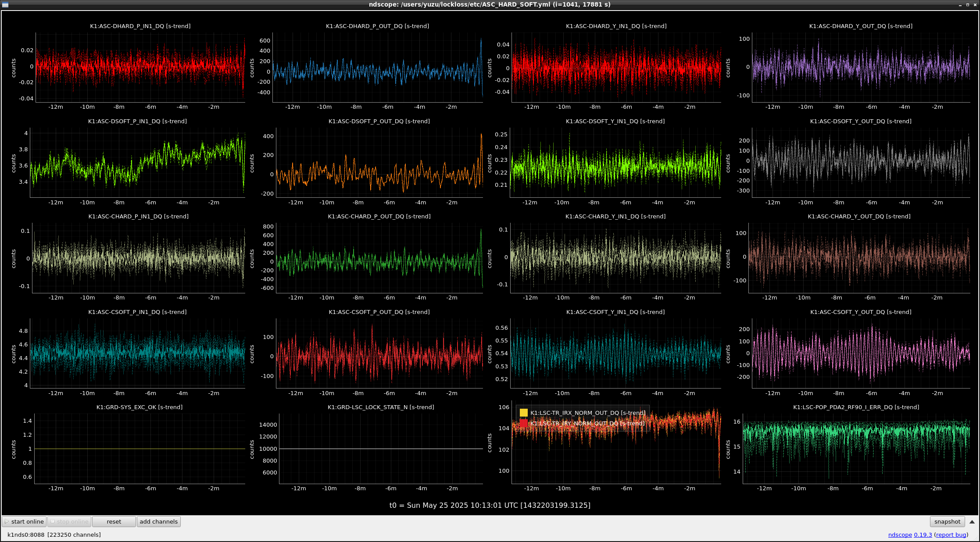Click inside the orange DSOFT_P_OUT plot area

(x=379, y=162)
